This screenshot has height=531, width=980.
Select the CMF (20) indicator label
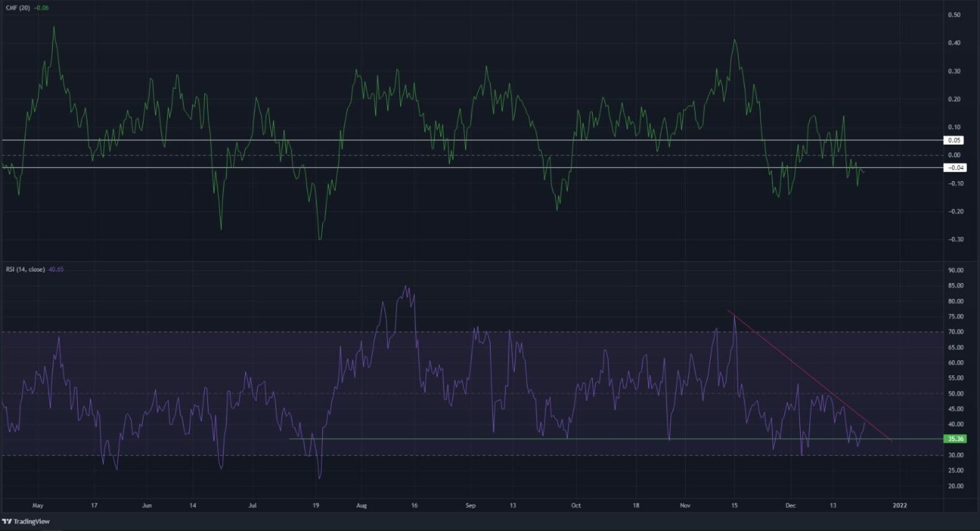tap(18, 8)
